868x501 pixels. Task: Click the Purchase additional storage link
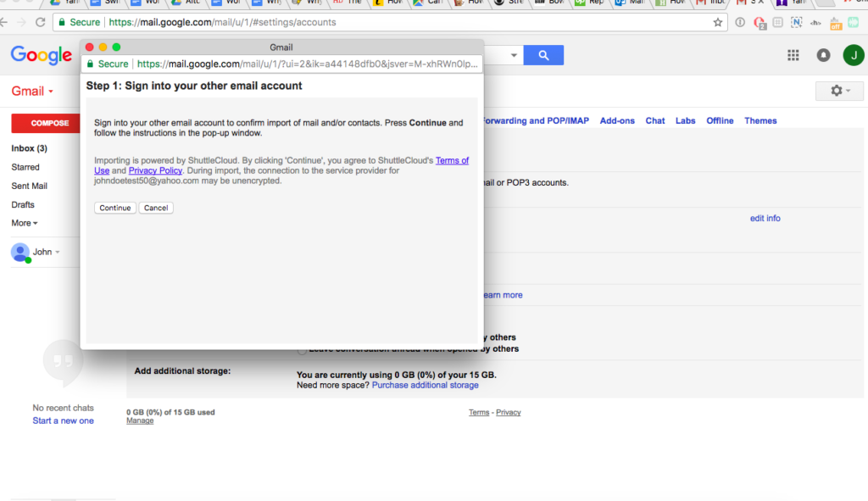425,385
